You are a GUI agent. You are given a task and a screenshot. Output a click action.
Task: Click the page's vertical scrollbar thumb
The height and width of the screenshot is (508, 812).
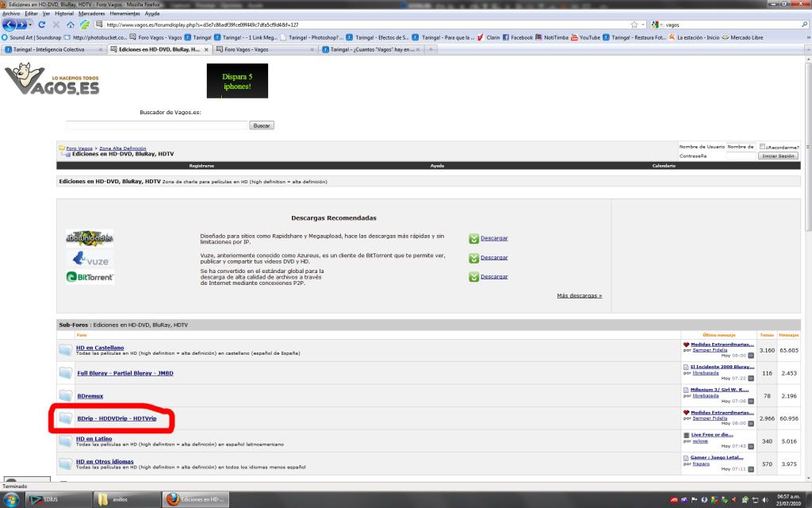point(808,148)
